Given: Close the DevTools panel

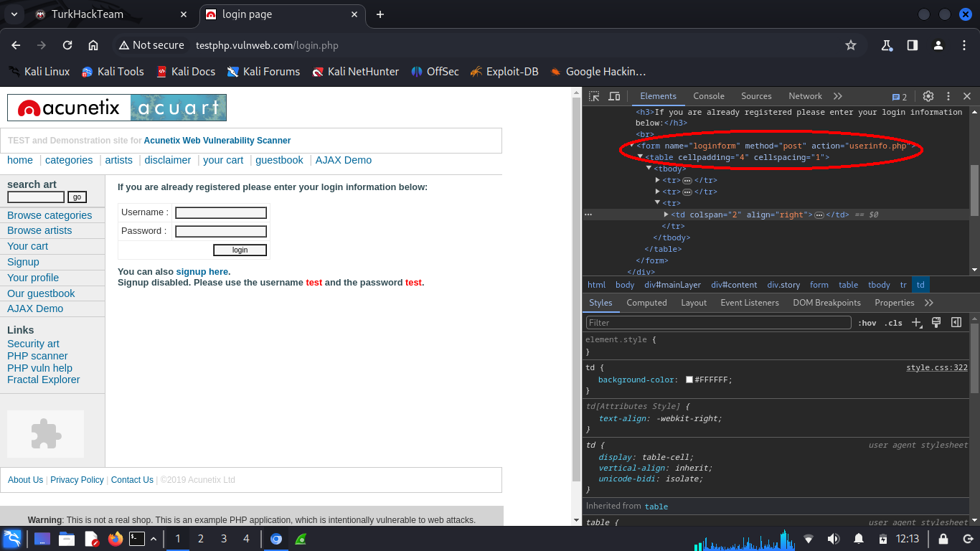Looking at the screenshot, I should [x=967, y=96].
